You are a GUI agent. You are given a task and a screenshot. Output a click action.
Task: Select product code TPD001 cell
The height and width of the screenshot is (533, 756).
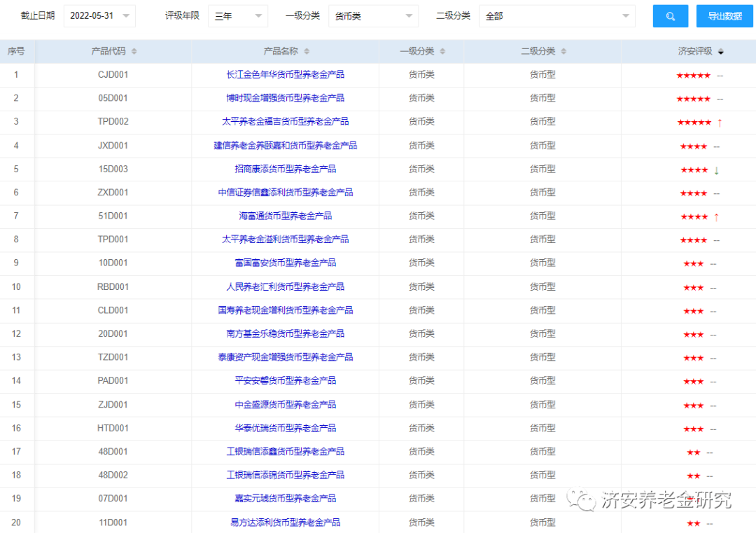pyautogui.click(x=113, y=240)
